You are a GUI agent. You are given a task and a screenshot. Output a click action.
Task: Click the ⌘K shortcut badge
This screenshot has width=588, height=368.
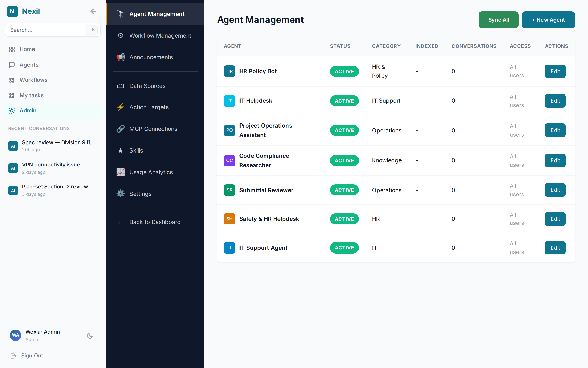pyautogui.click(x=91, y=30)
